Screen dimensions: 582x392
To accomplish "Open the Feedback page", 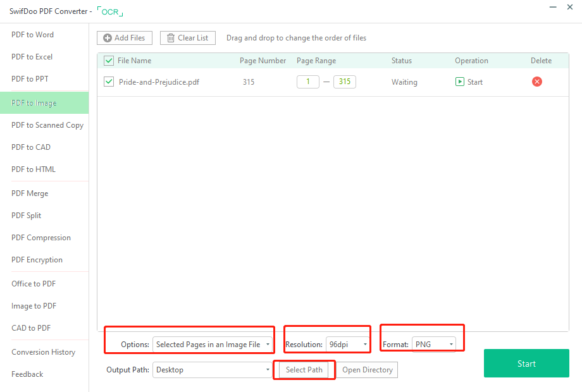I will [x=27, y=374].
